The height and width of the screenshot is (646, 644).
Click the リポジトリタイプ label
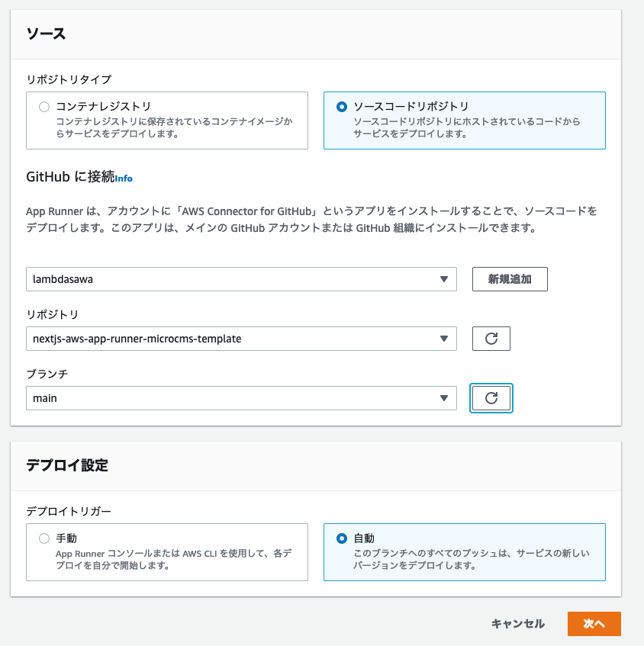click(x=69, y=79)
